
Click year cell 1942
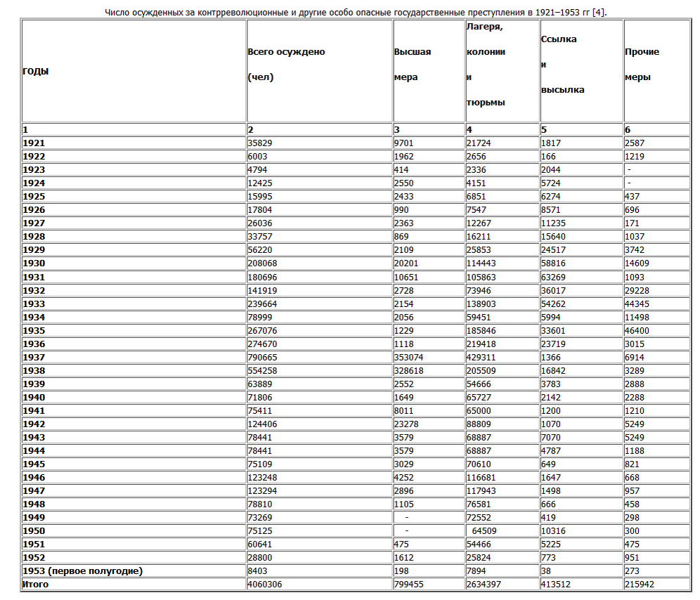pyautogui.click(x=134, y=424)
